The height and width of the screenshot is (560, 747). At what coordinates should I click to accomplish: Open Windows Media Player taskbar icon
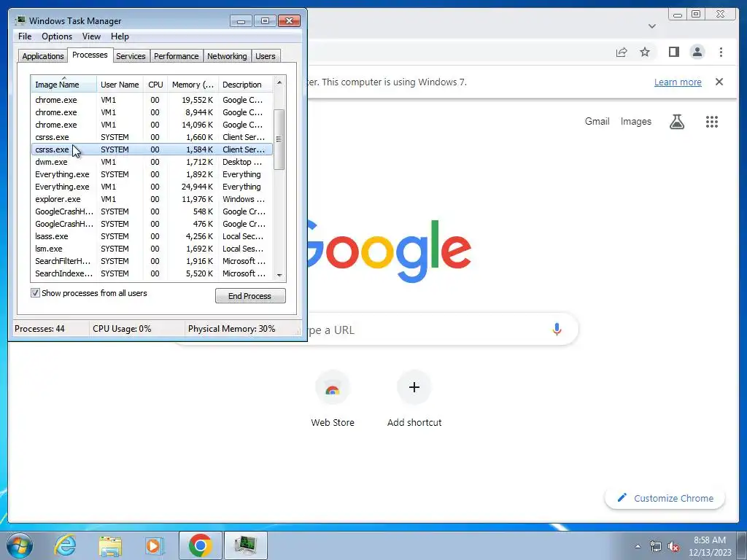coord(155,545)
